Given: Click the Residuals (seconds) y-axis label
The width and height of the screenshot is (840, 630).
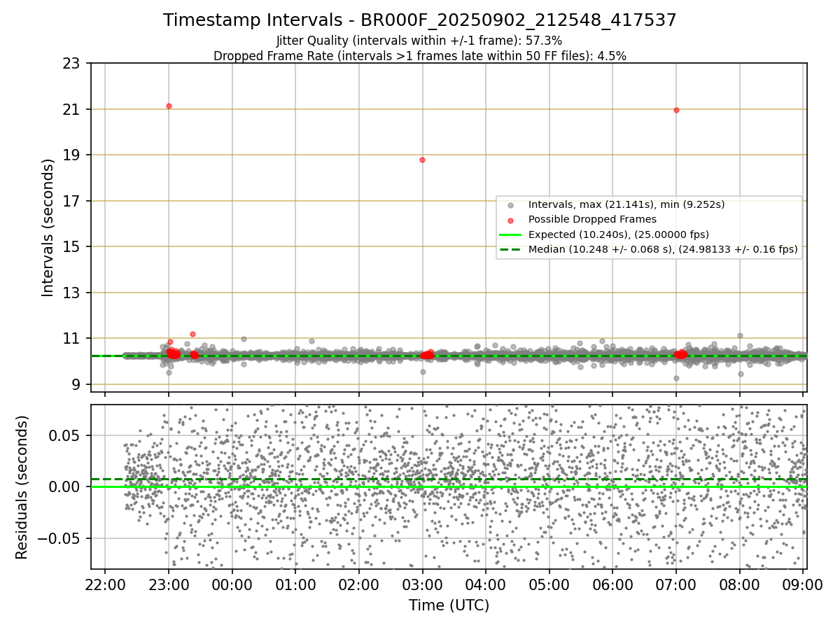Looking at the screenshot, I should click(22, 487).
